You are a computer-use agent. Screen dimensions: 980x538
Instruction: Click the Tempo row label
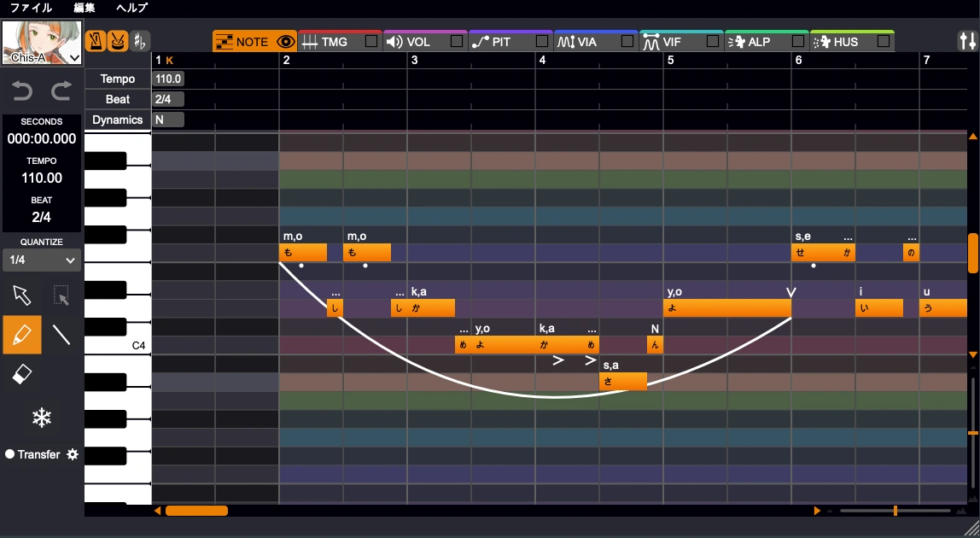118,79
